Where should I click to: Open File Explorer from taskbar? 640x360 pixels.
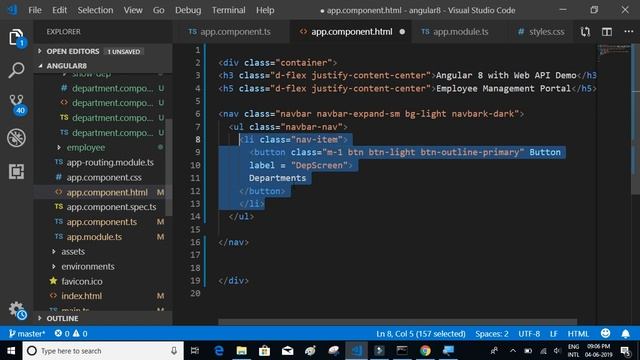click(x=242, y=351)
